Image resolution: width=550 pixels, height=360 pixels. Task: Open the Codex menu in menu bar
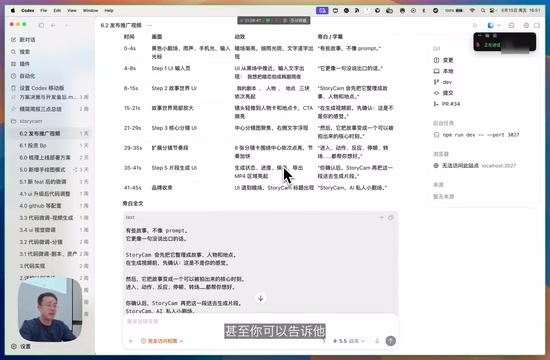[x=27, y=11]
